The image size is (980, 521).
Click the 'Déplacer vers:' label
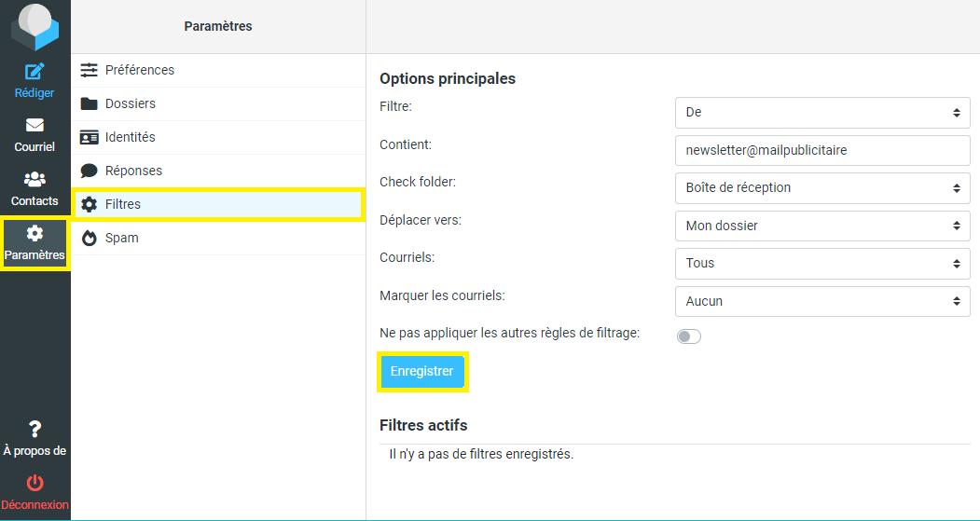pyautogui.click(x=420, y=220)
